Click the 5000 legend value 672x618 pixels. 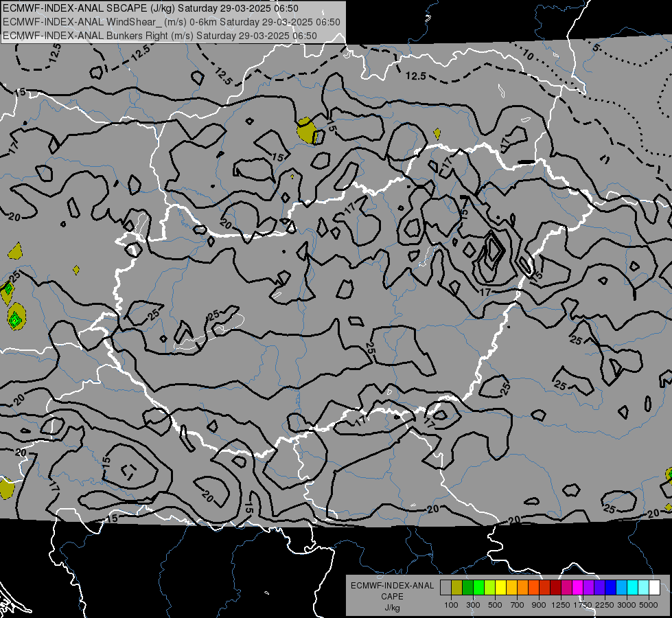pyautogui.click(x=649, y=605)
